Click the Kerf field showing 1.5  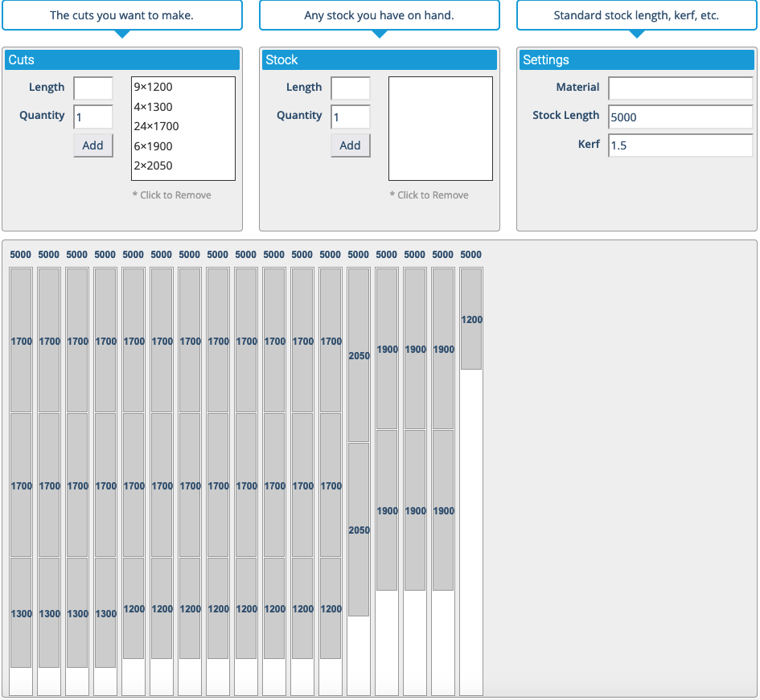pyautogui.click(x=680, y=145)
